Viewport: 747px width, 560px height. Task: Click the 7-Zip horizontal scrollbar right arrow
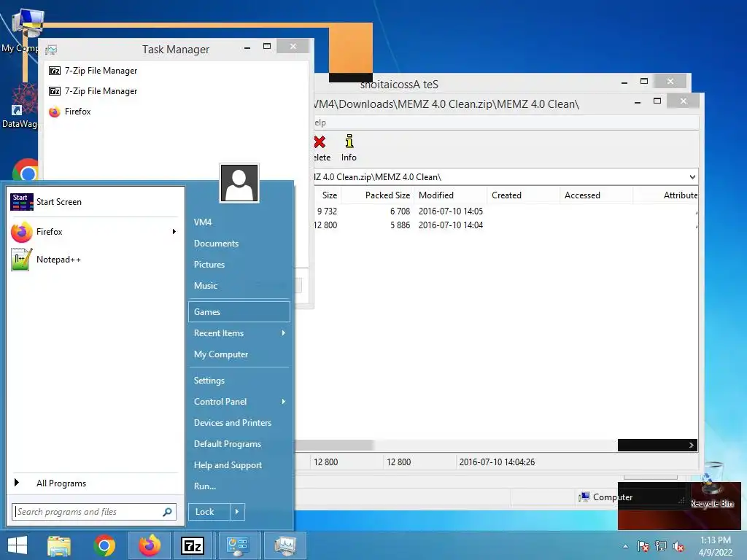[x=692, y=446]
